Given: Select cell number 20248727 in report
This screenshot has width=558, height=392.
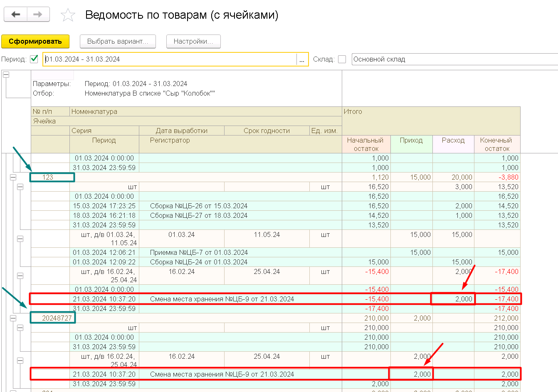Looking at the screenshot, I should coord(52,318).
